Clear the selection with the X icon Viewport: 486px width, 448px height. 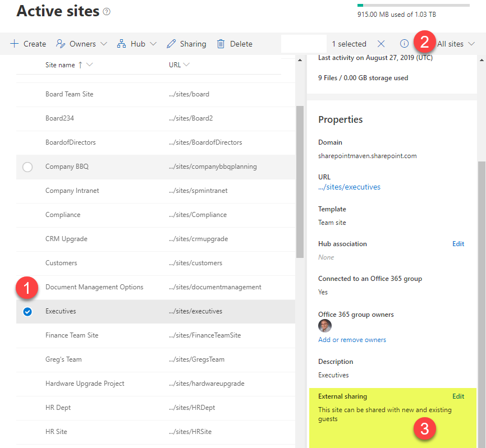(381, 44)
